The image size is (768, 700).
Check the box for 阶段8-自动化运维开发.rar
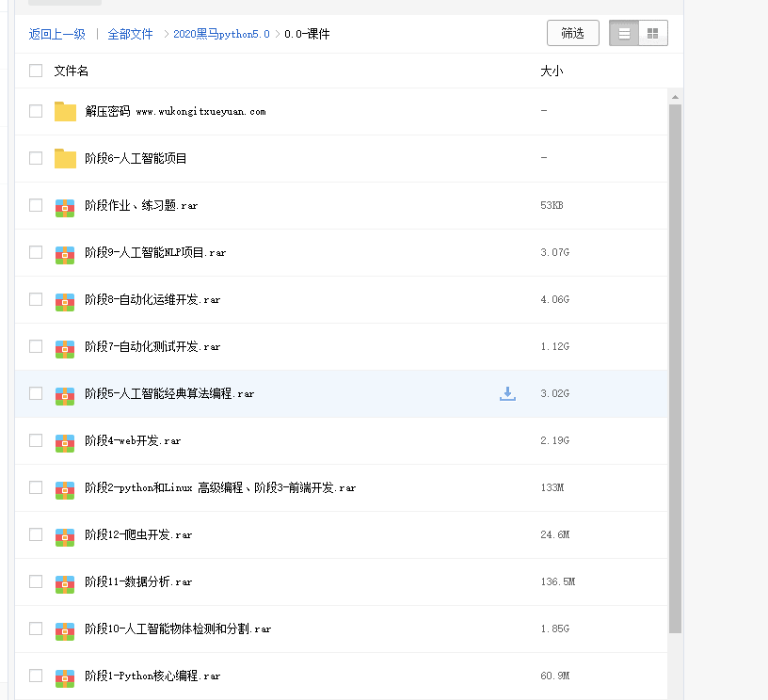pos(36,299)
